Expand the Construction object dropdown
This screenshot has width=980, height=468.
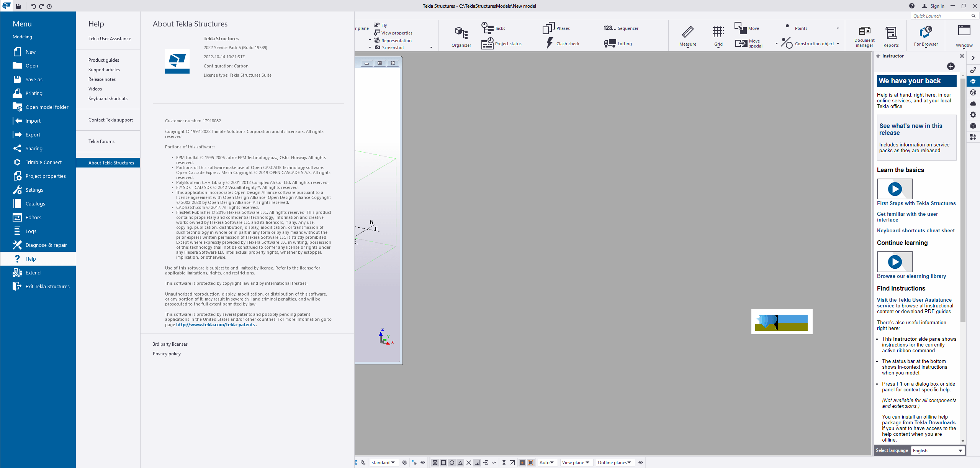(843, 43)
